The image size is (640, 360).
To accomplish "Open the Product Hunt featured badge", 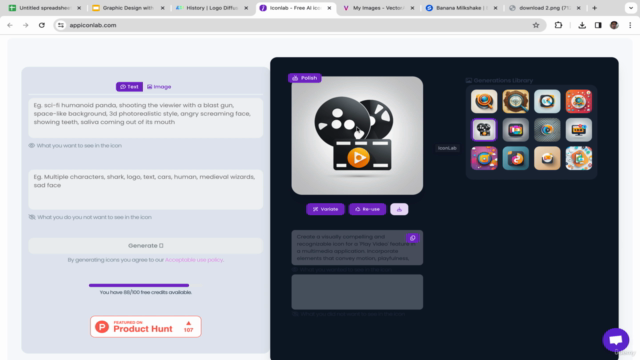I will [146, 327].
